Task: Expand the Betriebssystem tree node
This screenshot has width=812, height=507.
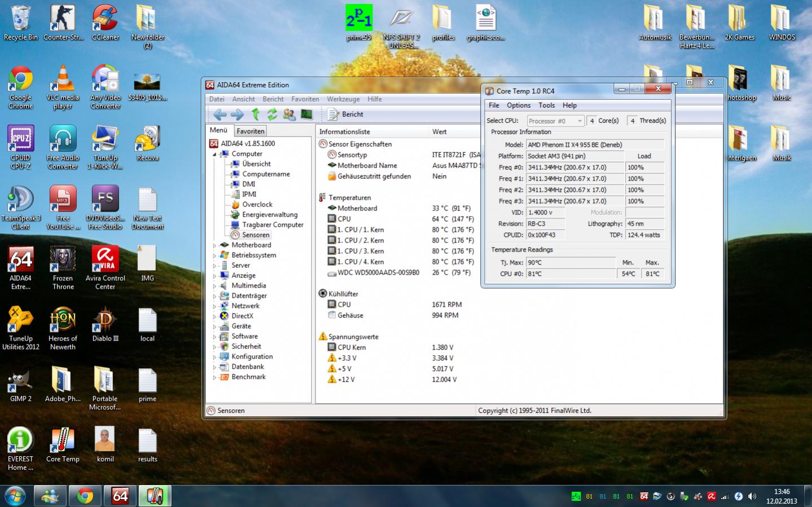Action: [214, 255]
